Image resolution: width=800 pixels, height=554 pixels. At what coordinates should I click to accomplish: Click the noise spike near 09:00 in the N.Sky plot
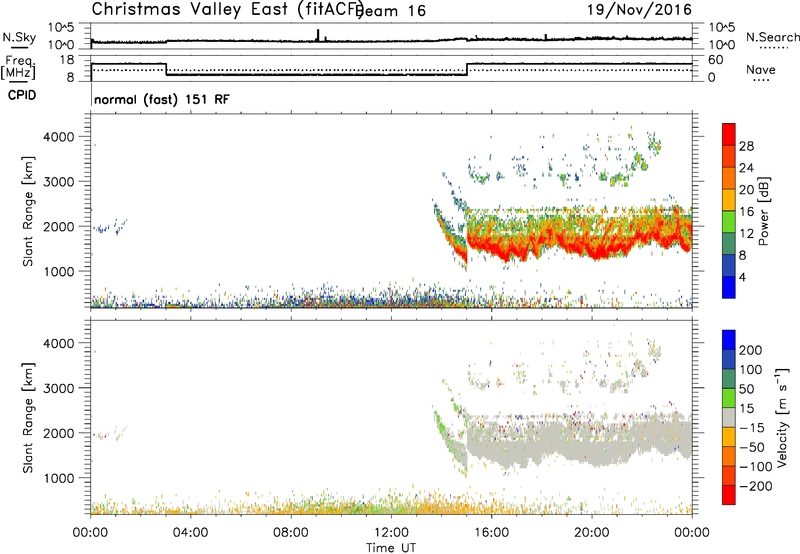(318, 35)
